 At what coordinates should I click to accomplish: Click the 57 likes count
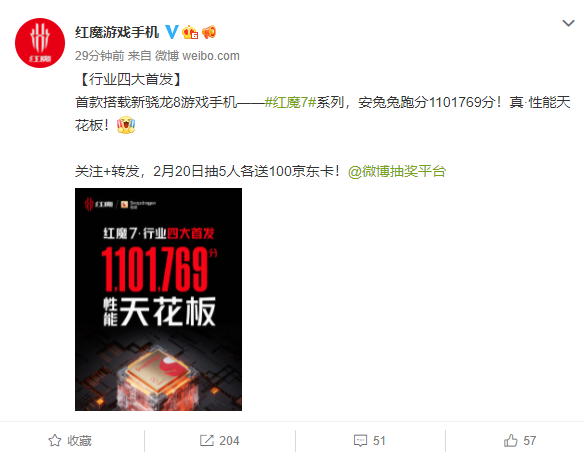coord(530,441)
